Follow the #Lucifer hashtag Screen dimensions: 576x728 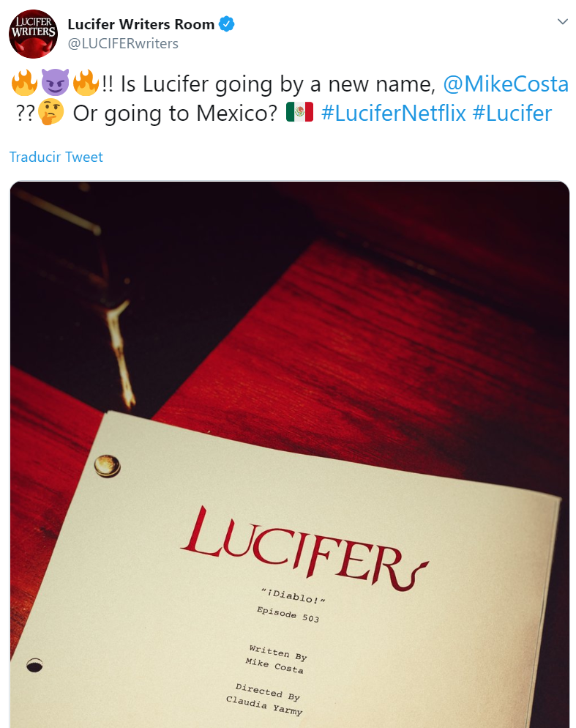click(512, 114)
